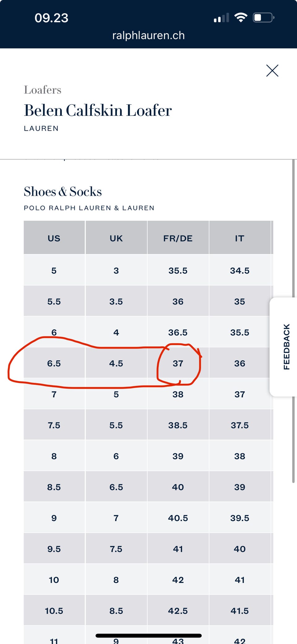
Task: Click the IT column header
Action: [x=240, y=238]
